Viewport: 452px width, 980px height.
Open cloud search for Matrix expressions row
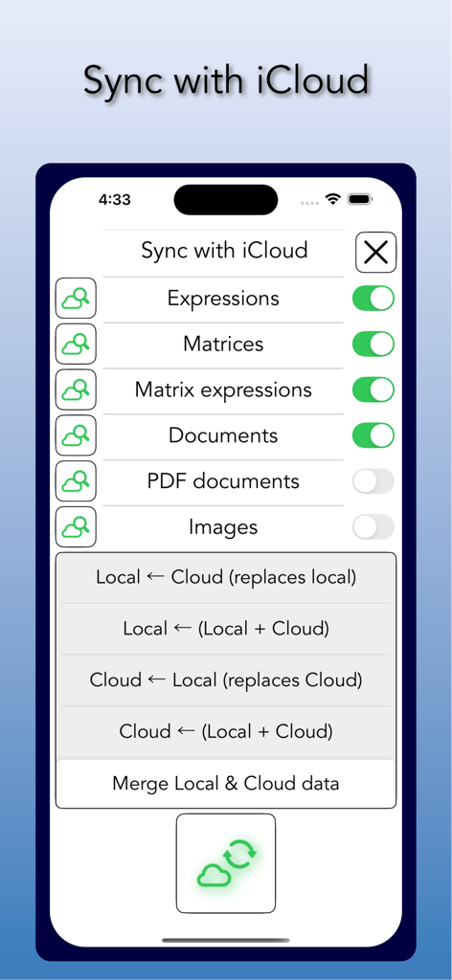click(x=76, y=390)
